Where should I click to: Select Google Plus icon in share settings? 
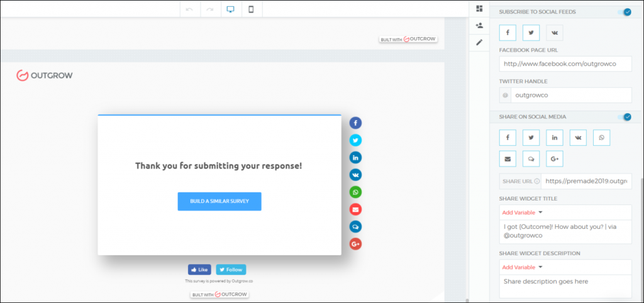[554, 158]
